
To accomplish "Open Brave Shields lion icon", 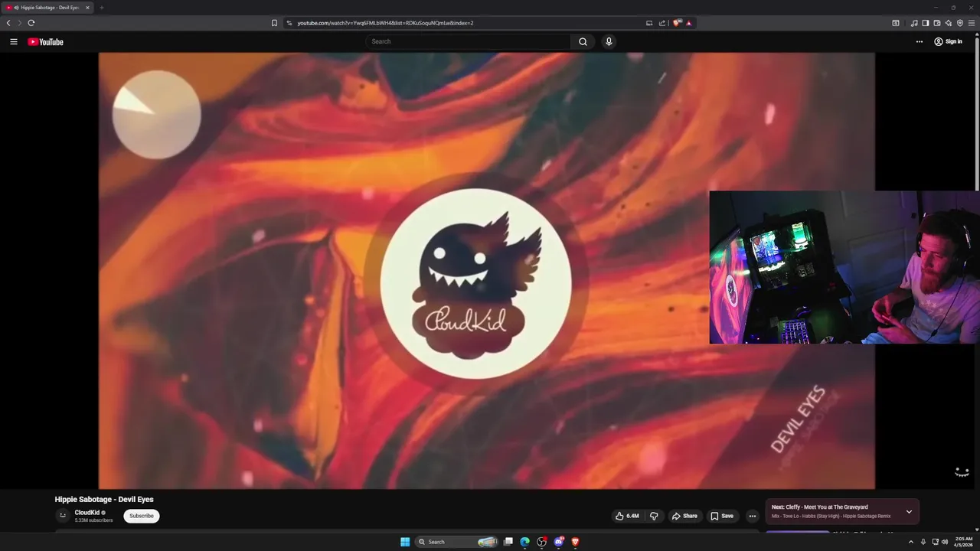I will tap(676, 23).
